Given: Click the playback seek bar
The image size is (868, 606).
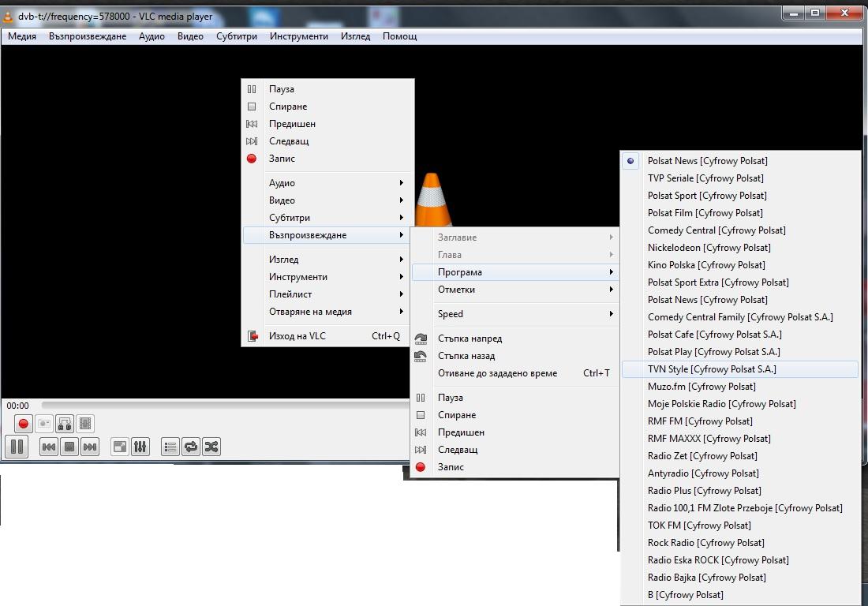Looking at the screenshot, I should coord(225,406).
